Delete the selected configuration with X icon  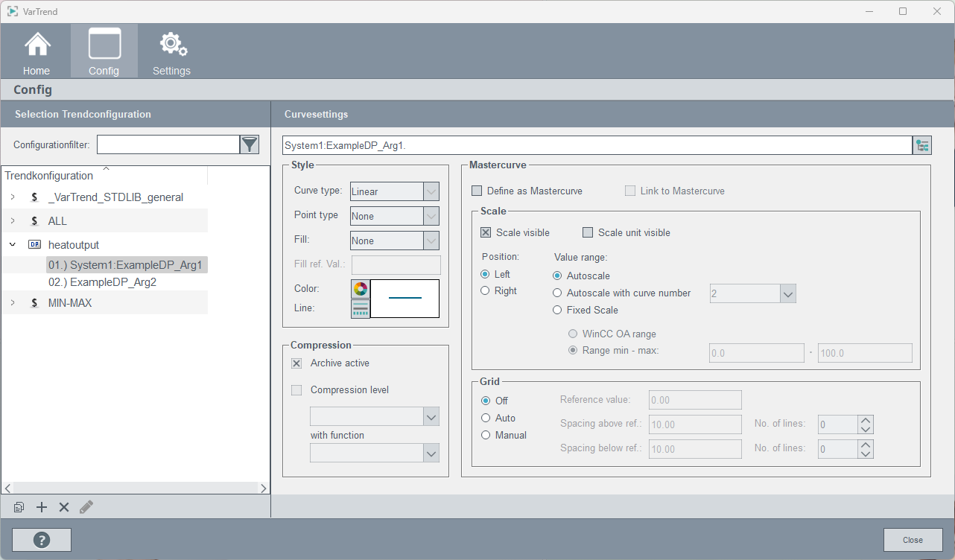coord(64,507)
